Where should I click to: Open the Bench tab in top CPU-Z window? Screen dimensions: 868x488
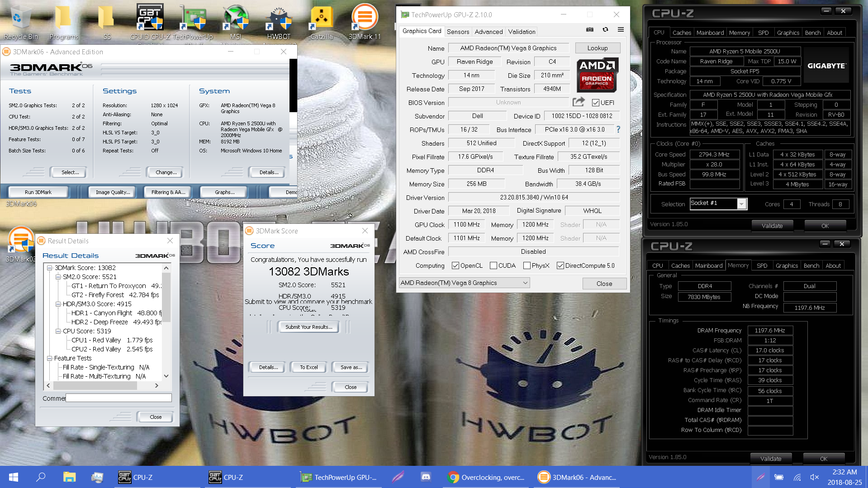813,33
